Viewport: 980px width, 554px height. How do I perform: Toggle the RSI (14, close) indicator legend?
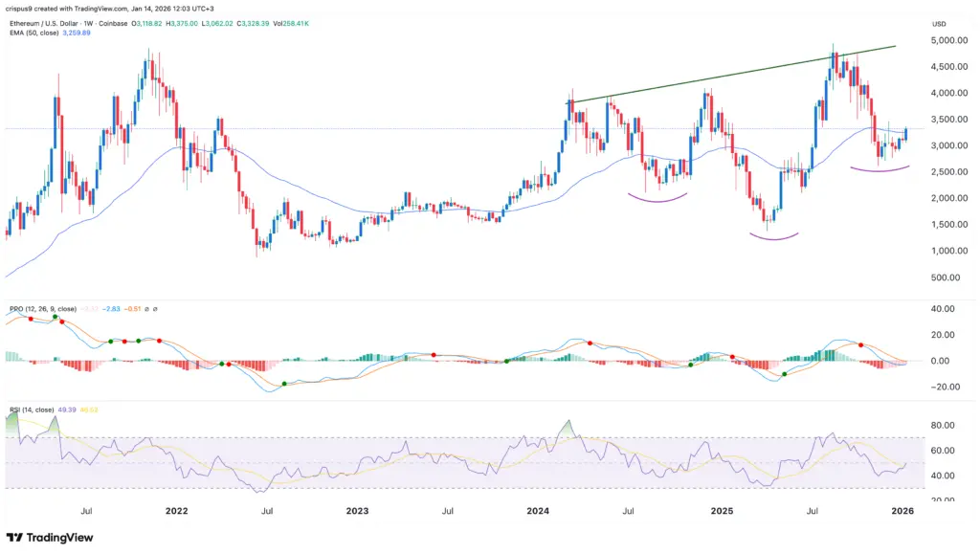32,410
